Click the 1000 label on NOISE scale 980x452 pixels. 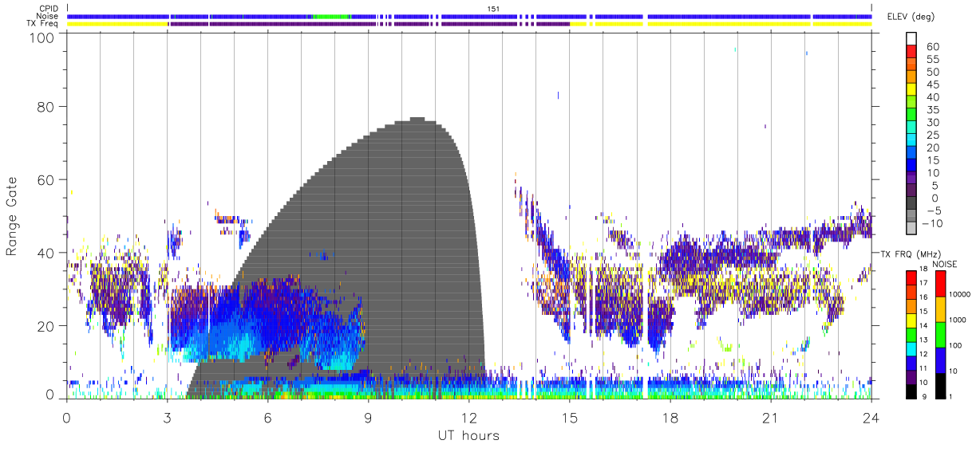(957, 320)
